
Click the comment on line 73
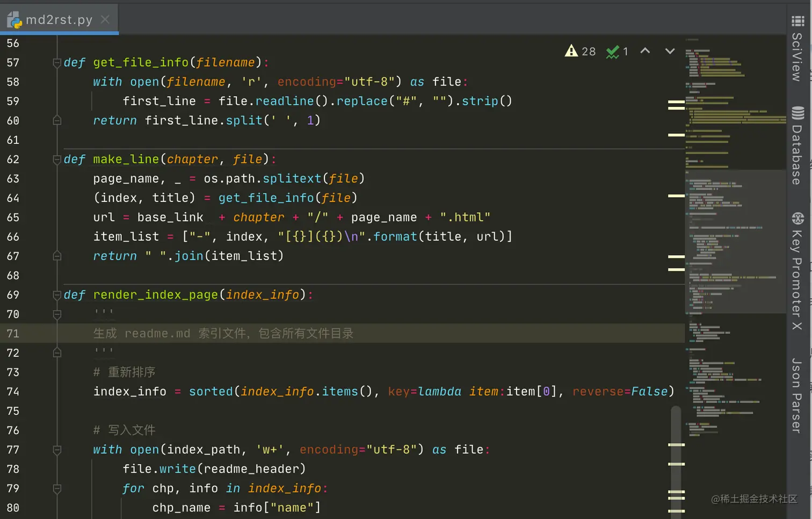[124, 372]
